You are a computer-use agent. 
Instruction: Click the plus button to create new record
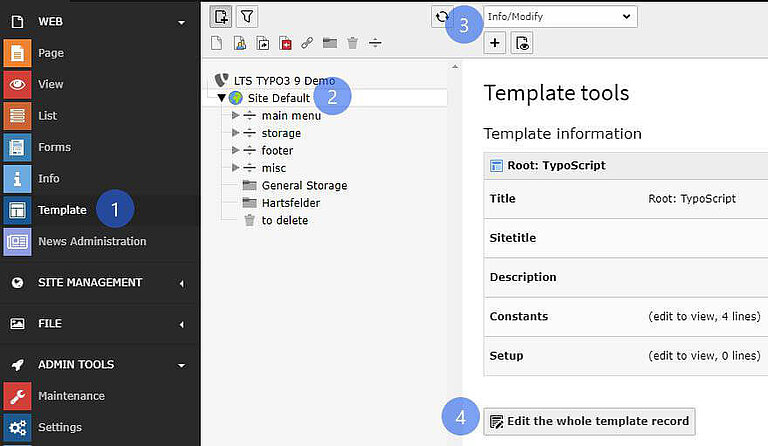(495, 43)
